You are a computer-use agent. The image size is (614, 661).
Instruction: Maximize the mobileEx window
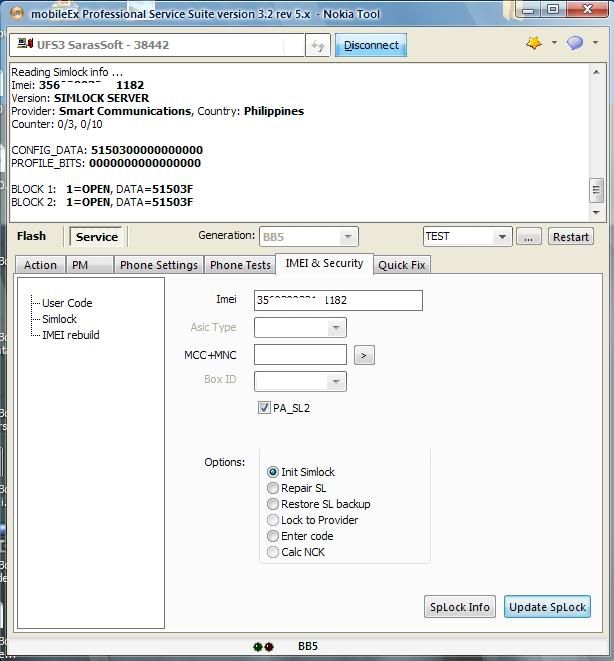pyautogui.click(x=553, y=9)
